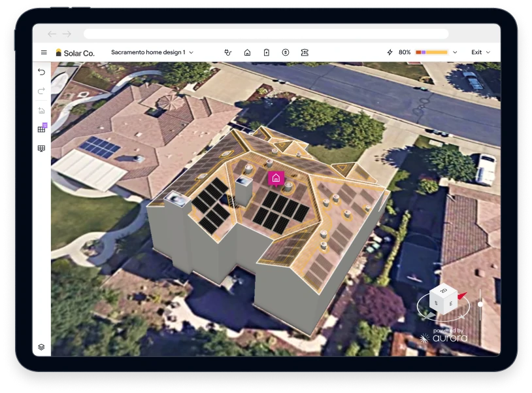
Task: Open pricing via the dollar icon
Action: pos(285,52)
